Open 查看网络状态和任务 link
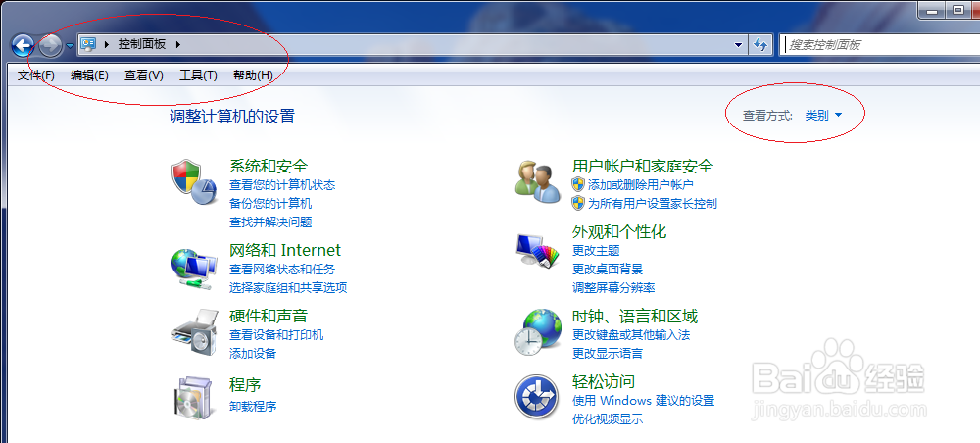The image size is (980, 443). point(282,270)
